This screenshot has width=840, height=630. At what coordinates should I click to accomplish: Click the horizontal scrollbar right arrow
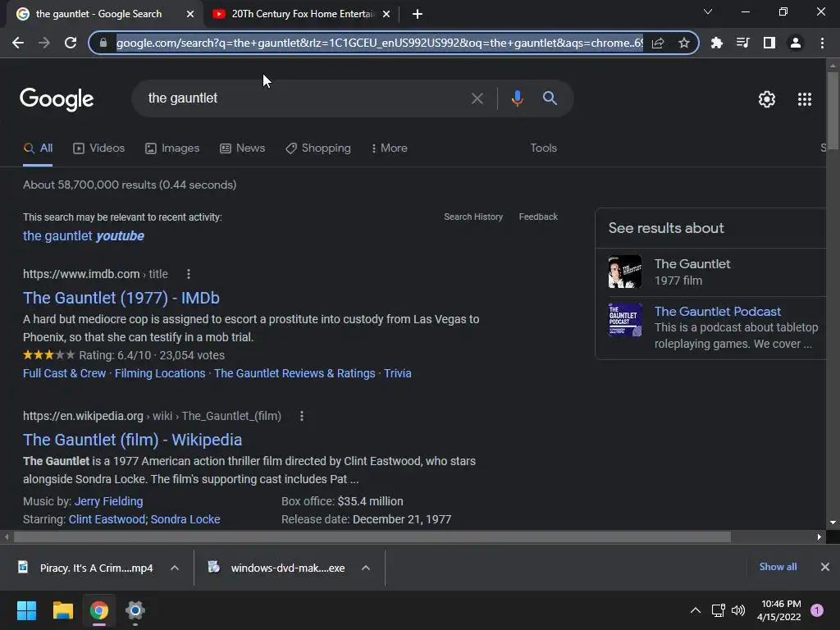819,536
